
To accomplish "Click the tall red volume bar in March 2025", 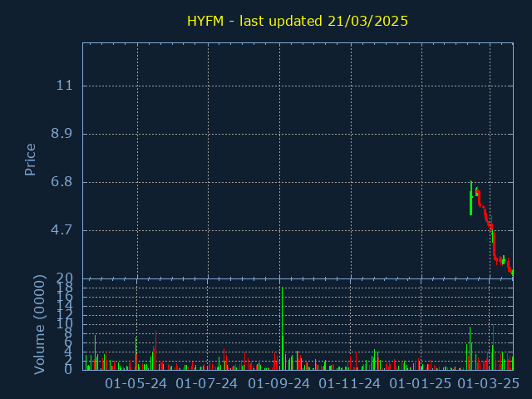I will pyautogui.click(x=493, y=347).
